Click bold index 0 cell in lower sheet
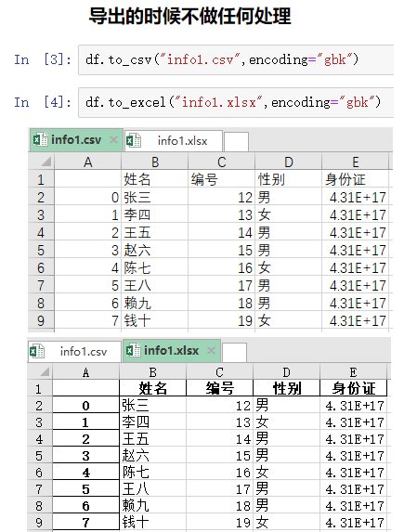The image size is (404, 532). click(x=85, y=405)
